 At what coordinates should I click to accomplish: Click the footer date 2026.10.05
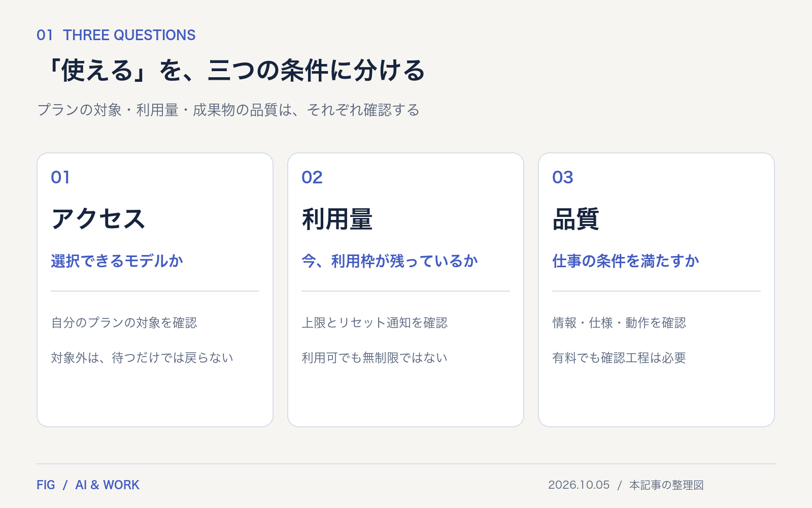point(579,485)
